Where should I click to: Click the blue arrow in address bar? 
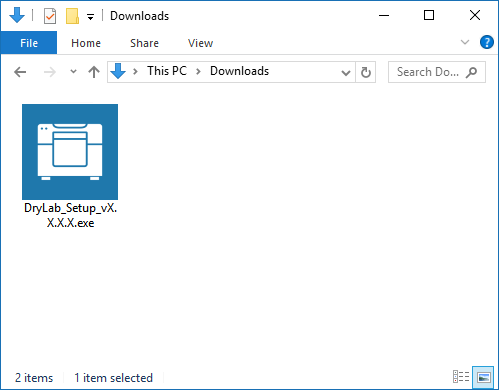118,71
